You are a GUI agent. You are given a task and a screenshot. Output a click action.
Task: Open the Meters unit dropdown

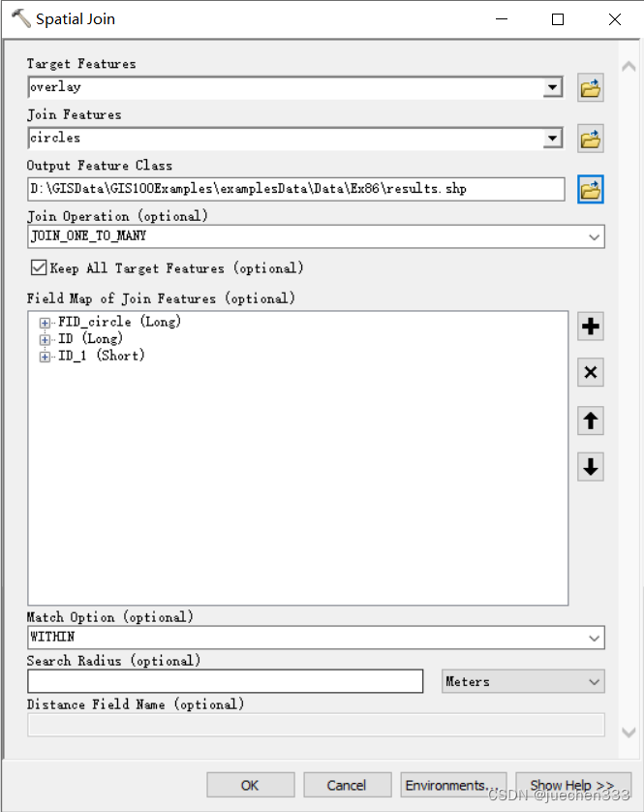coord(523,681)
